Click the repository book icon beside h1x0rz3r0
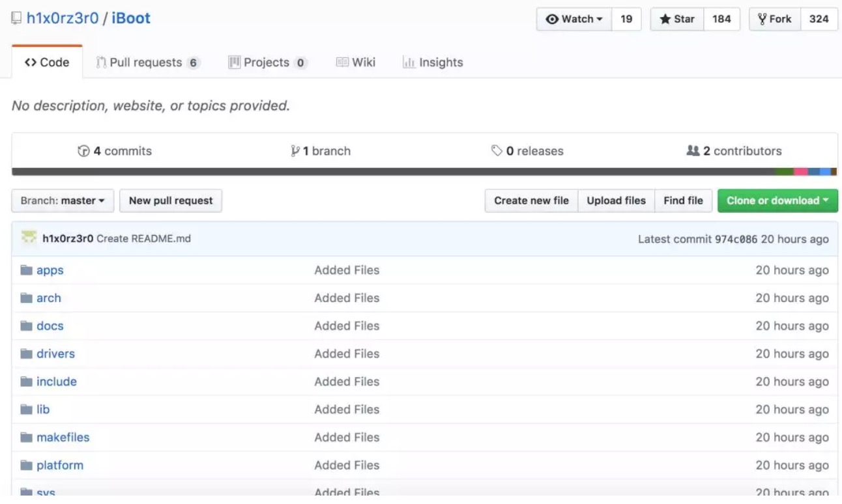Viewport: 842px width, 504px height. pyautogui.click(x=16, y=18)
